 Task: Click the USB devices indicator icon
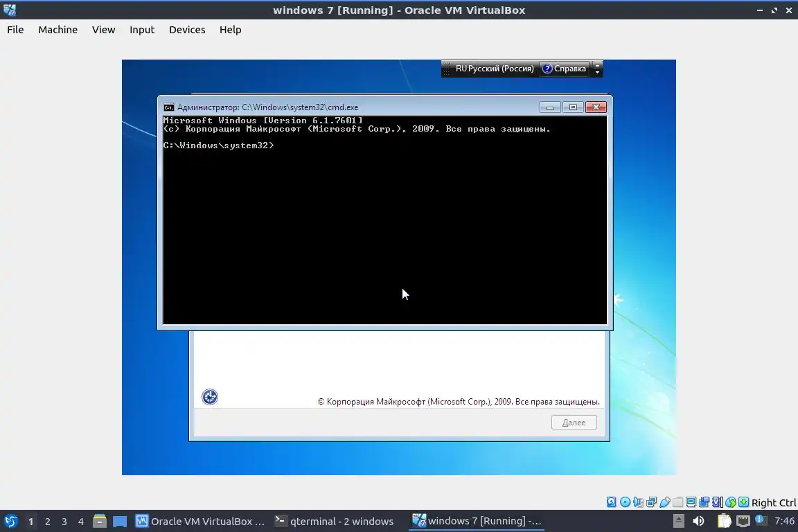pos(665,502)
